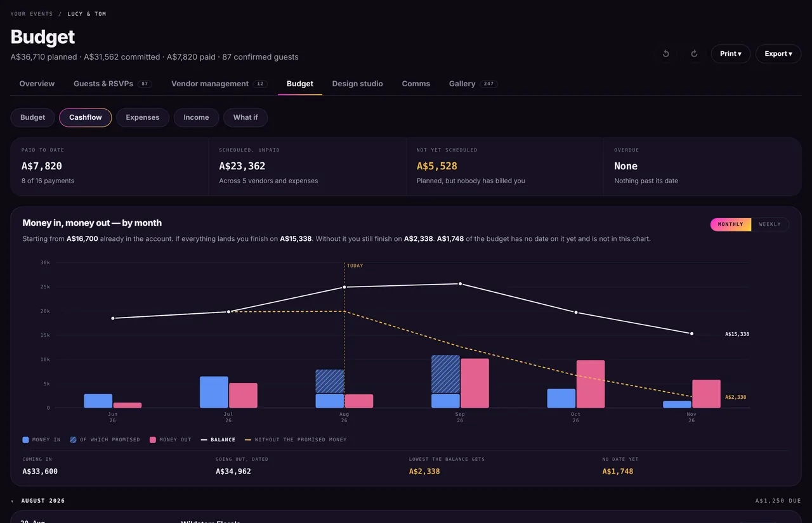The image size is (812, 523).
Task: Toggle Money in legend swatch
Action: coord(25,439)
